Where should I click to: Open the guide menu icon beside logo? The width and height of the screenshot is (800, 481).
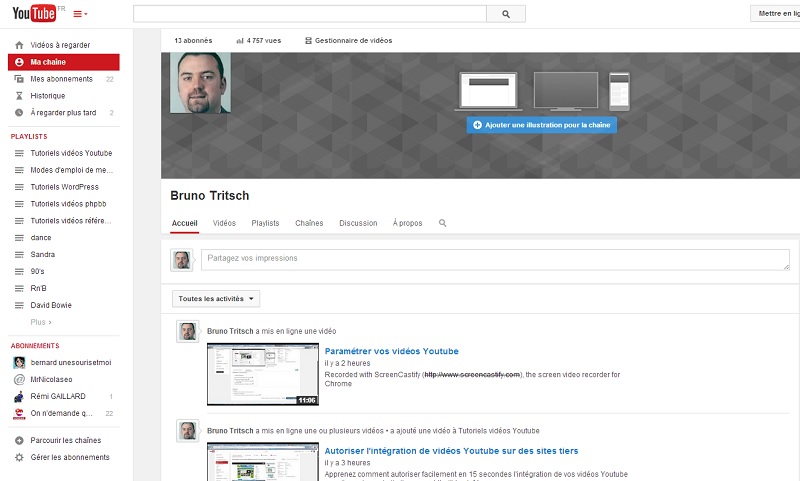tap(80, 14)
